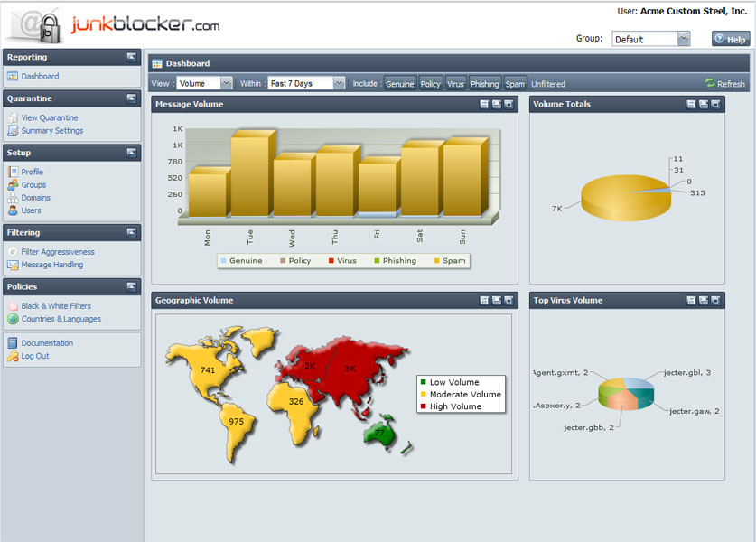This screenshot has width=756, height=542.
Task: Collapse the Filtering sidebar section
Action: [131, 232]
